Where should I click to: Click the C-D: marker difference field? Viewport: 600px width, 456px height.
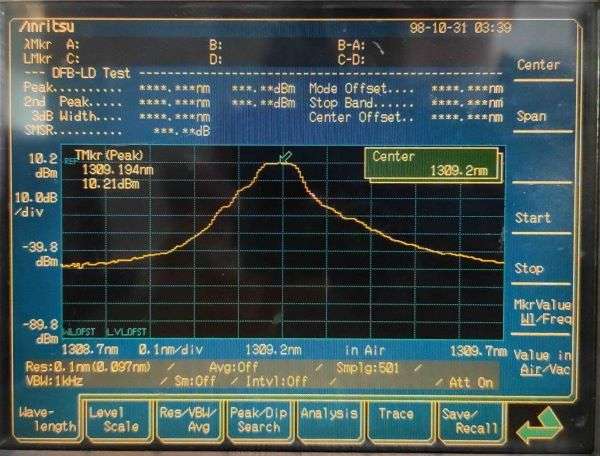351,60
